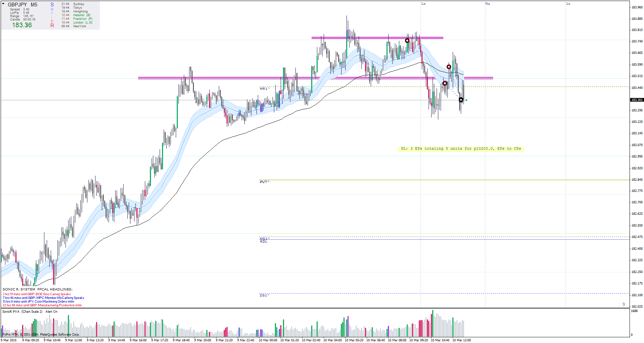This screenshot has width=644, height=343.
Task: Click the 182.845 price axis label
Action: (637, 180)
